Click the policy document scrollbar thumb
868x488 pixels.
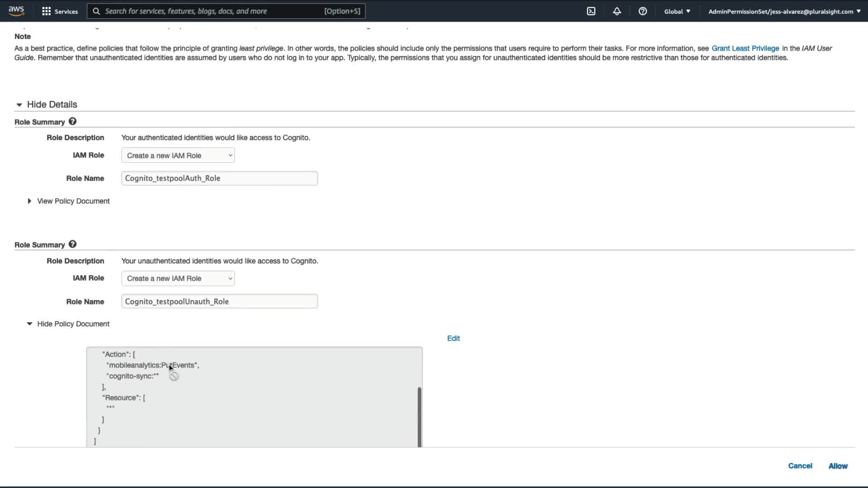(419, 416)
